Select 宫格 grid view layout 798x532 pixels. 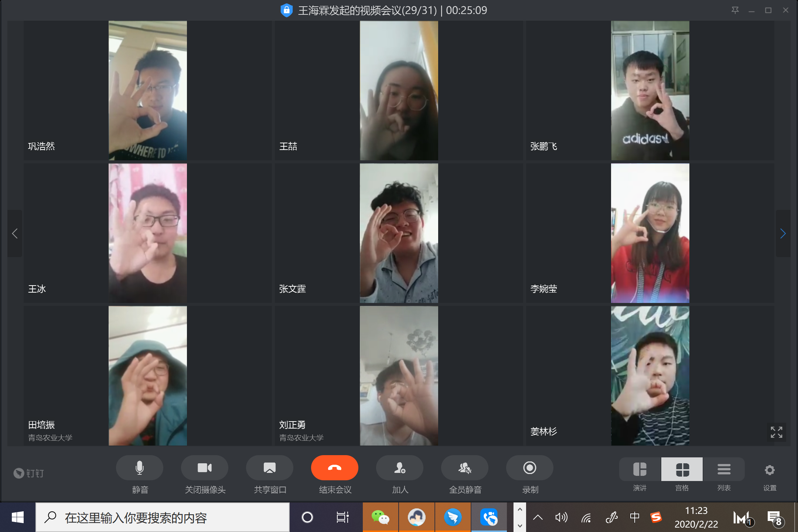point(682,470)
